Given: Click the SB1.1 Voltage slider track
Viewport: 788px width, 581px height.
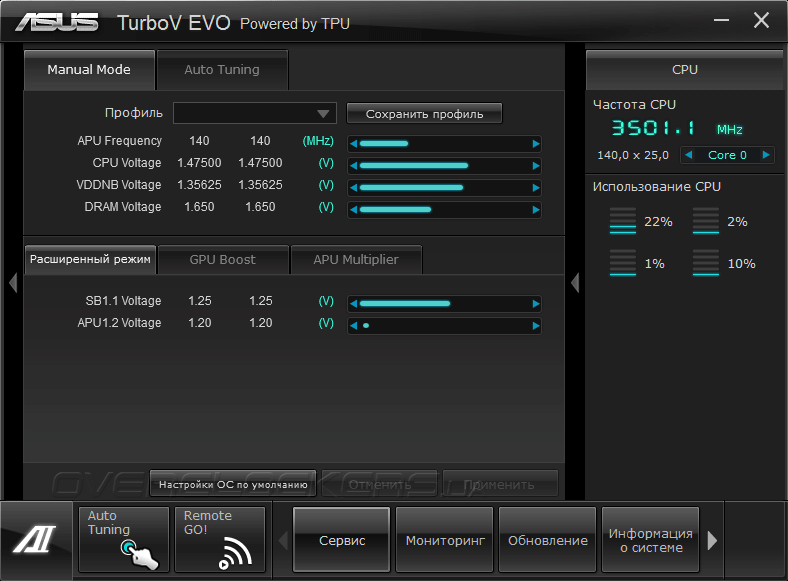Looking at the screenshot, I should 444,304.
